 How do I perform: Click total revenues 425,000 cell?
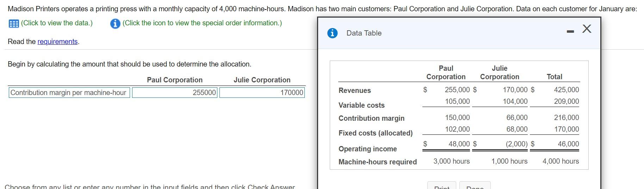tap(566, 90)
